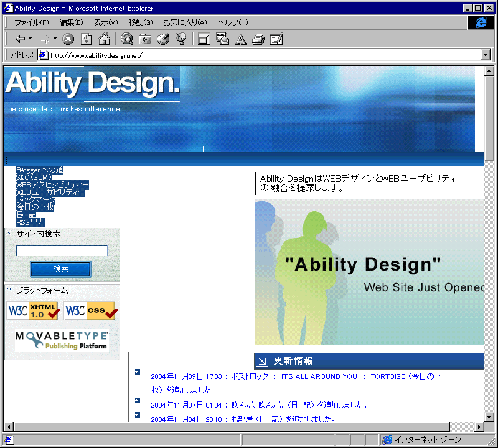Viewport: 498px width, 448px height.
Task: Go back with the Back arrow button
Action: [21, 39]
